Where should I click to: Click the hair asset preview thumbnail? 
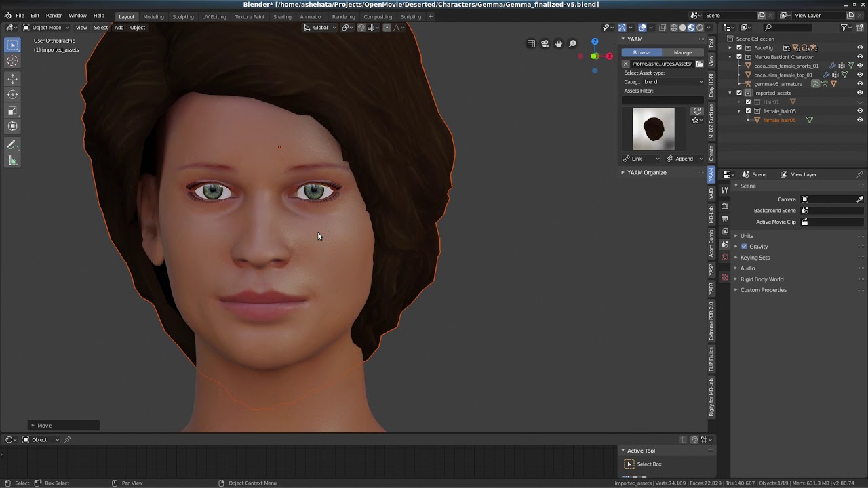(654, 129)
